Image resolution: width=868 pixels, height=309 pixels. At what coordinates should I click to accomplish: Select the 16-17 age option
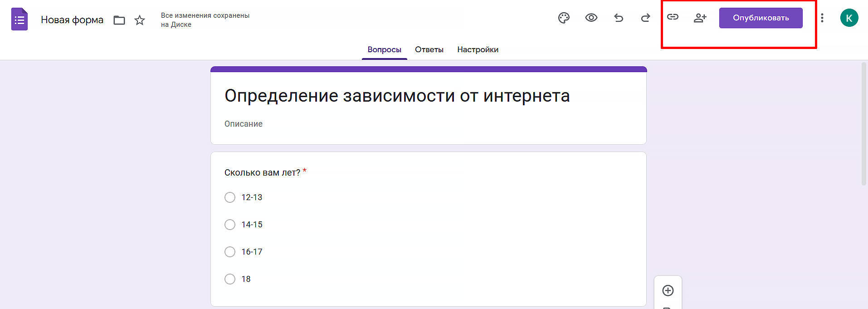tap(230, 252)
